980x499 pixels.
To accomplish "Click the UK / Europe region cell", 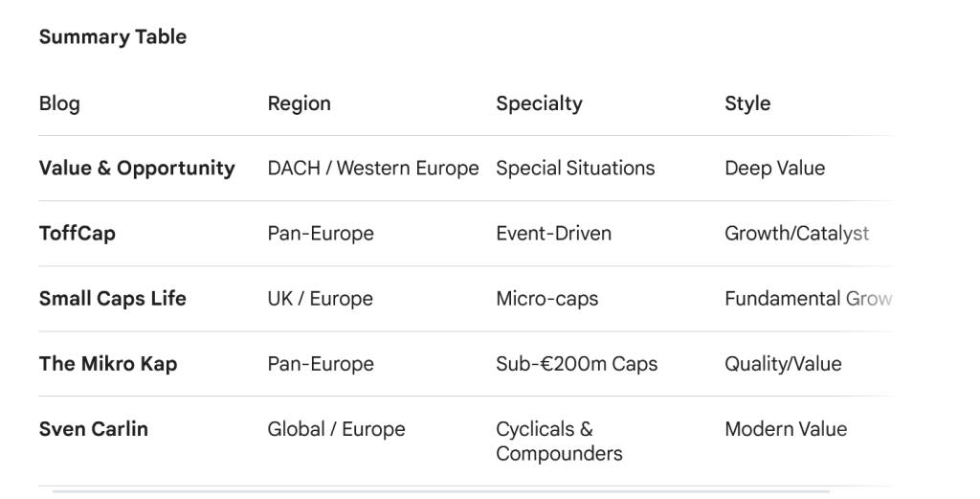I will 320,299.
